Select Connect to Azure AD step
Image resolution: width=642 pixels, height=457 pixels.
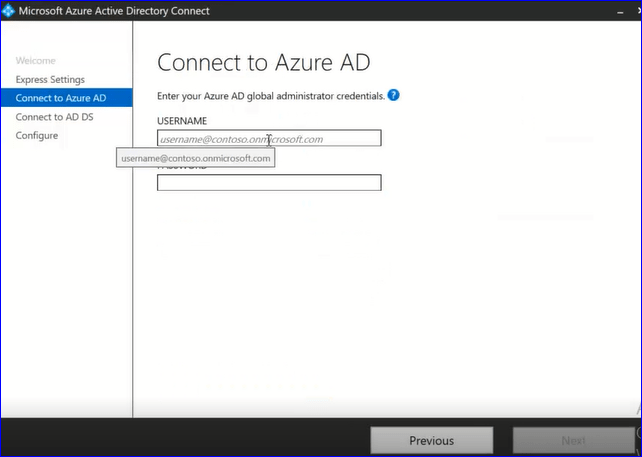point(66,98)
